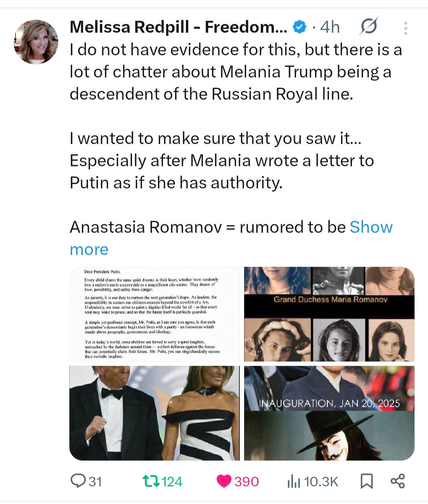Screen dimensions: 428x504
Task: Open the Grok slashed-circle icon
Action: click(369, 27)
